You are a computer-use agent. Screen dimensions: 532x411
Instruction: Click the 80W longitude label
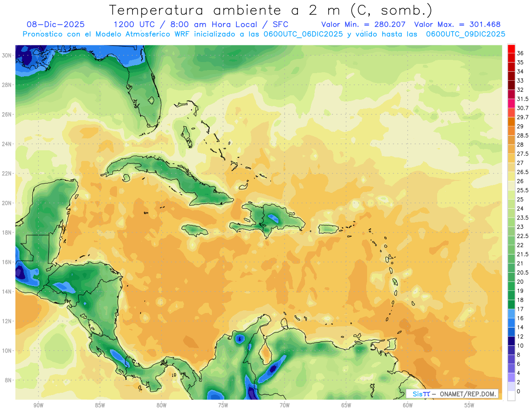pos(161,405)
